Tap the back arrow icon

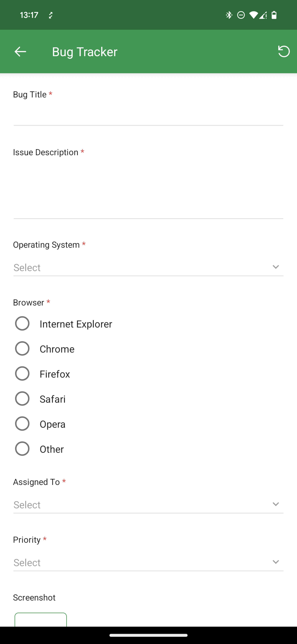pyautogui.click(x=20, y=51)
